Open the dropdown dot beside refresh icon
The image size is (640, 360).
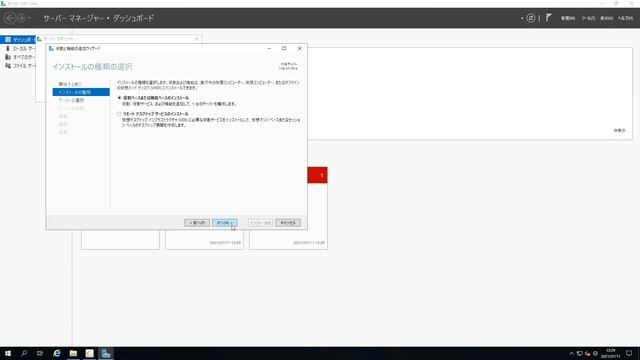522,18
